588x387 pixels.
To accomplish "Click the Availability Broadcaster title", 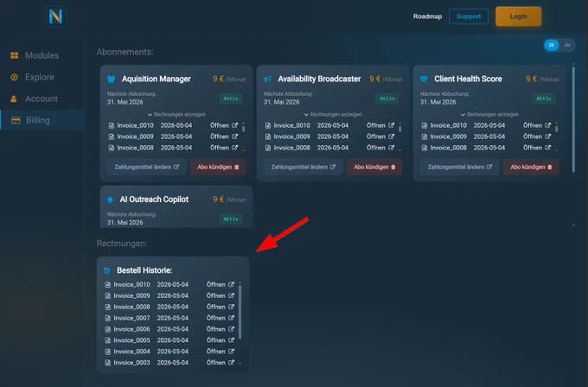I will 319,79.
